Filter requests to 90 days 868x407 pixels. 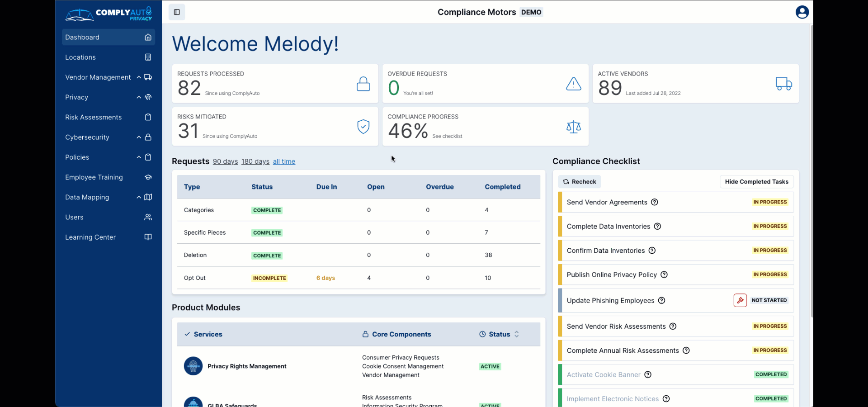(x=225, y=161)
